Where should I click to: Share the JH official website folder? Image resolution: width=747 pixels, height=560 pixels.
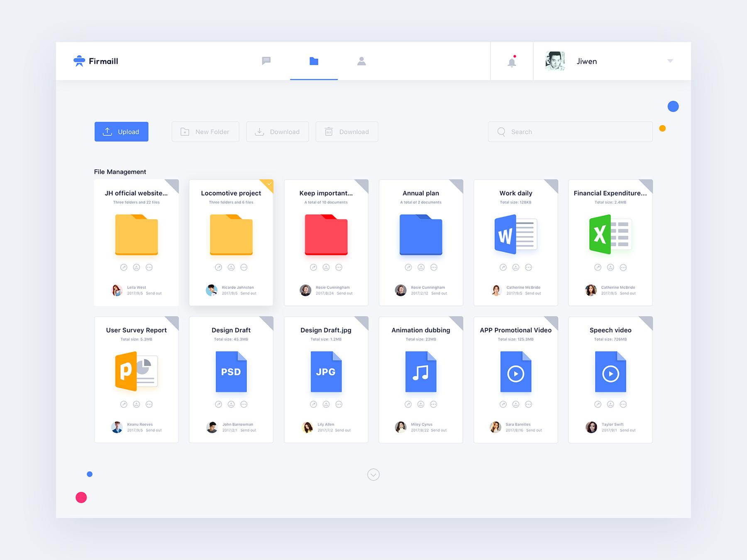[124, 267]
